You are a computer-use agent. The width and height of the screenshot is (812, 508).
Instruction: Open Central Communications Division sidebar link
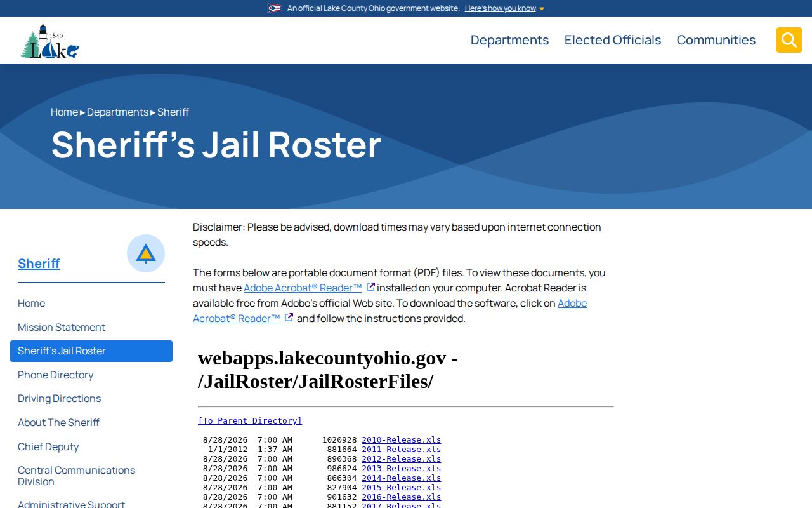point(76,476)
